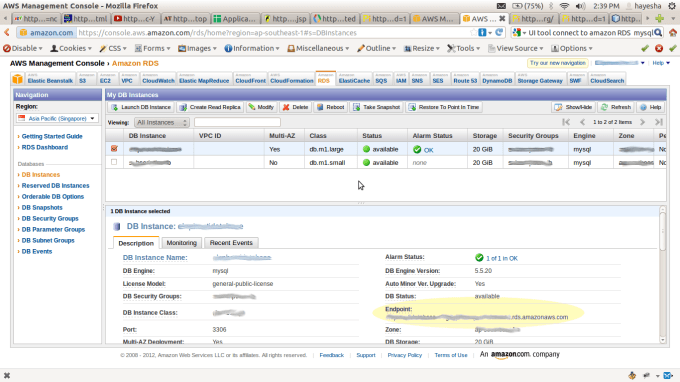
Task: Open the Privacy Policy footer link
Action: pos(405,355)
